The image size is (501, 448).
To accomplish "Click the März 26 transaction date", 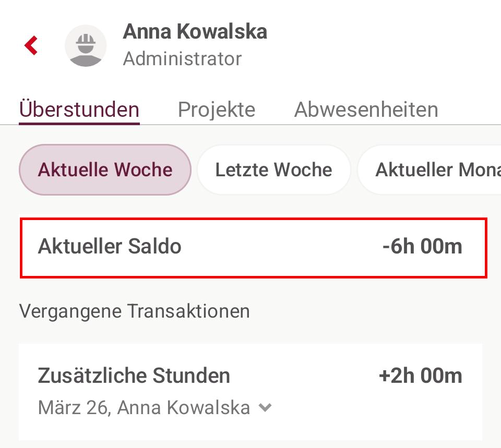I will (x=73, y=408).
